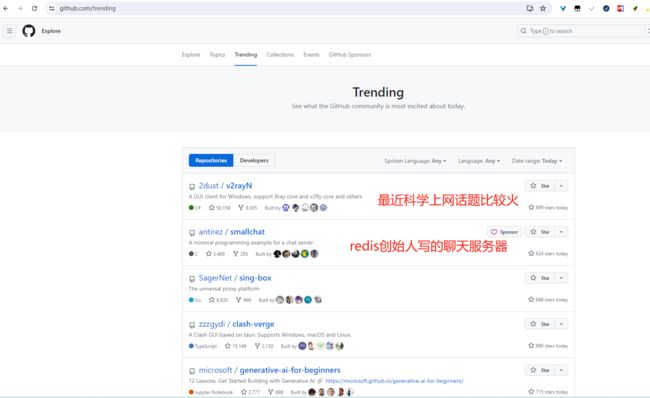This screenshot has height=398, width=650.
Task: Open the site information icon in address bar
Action: click(x=51, y=8)
